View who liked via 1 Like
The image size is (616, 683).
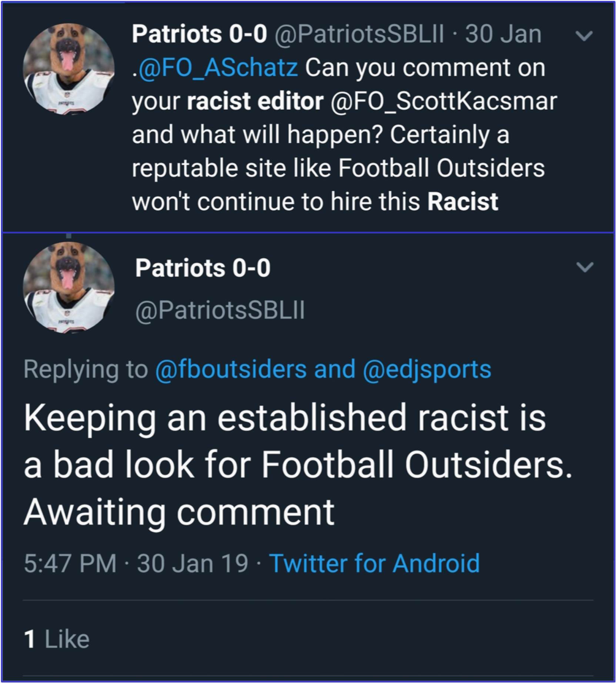[57, 639]
